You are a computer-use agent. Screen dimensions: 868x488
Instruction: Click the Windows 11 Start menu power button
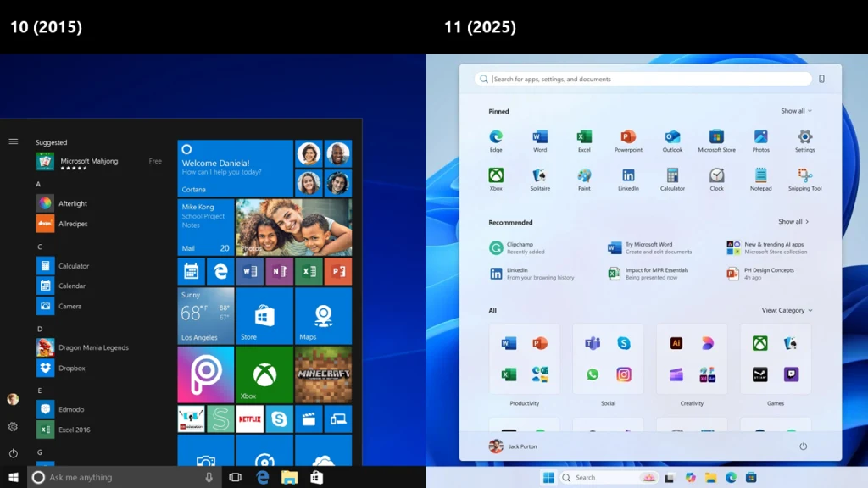pyautogui.click(x=803, y=446)
